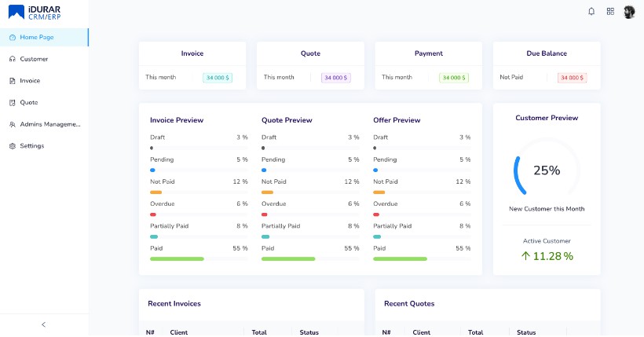This screenshot has height=337, width=644.
Task: Select Admins Management menu entry
Action: (50, 124)
